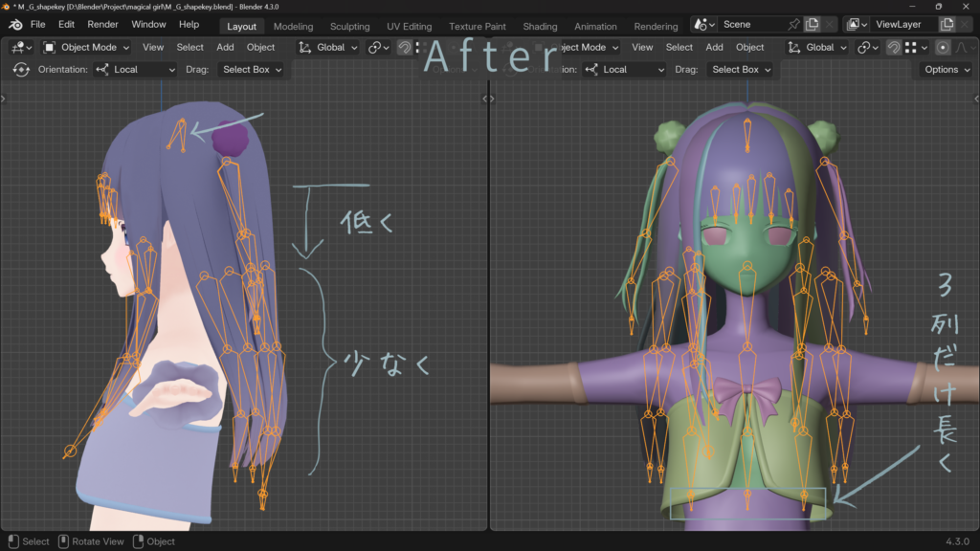Click the new scene icon next to Scene
Viewport: 980px width, 551px height.
tap(812, 24)
